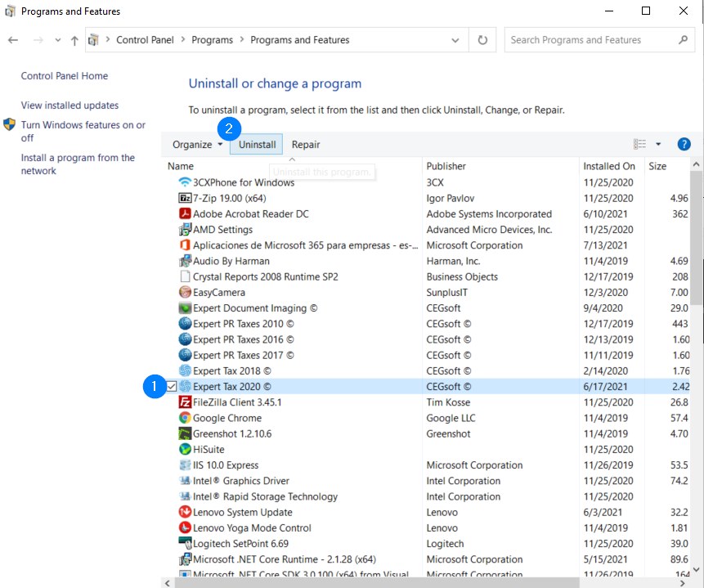Select the Intel Rapid Storage Technology row

428,496
